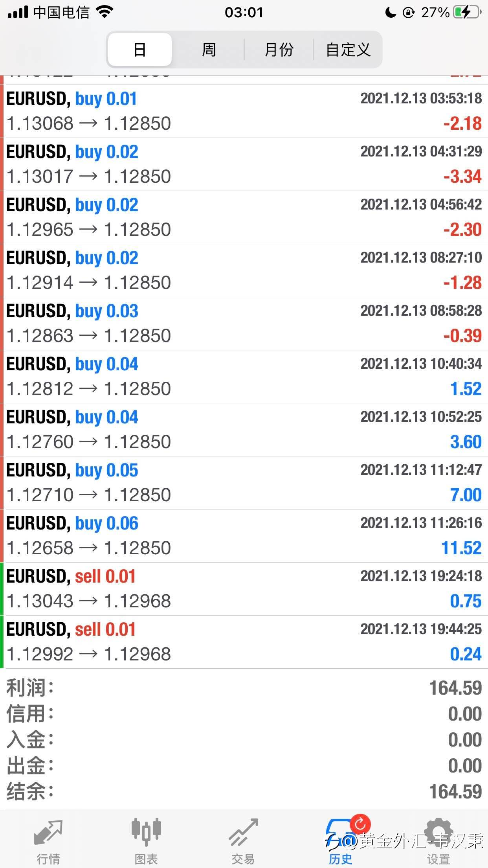Screen dimensions: 488x868
Task: Open the sell 0.01 trade at 19:24:18
Action: [244, 589]
